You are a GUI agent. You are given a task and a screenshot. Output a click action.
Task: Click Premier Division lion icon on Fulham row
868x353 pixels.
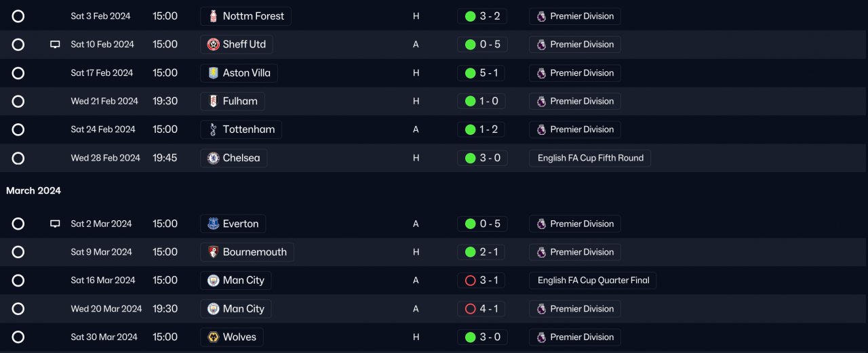click(541, 101)
